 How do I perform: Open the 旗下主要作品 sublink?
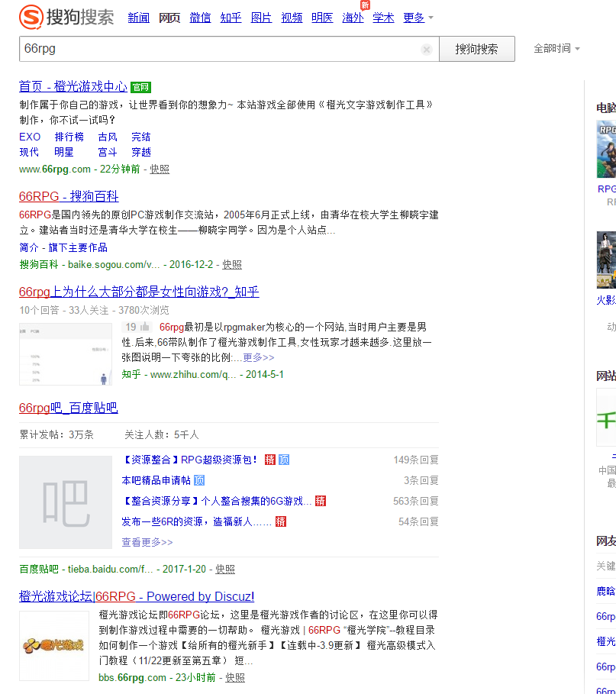pyautogui.click(x=78, y=247)
